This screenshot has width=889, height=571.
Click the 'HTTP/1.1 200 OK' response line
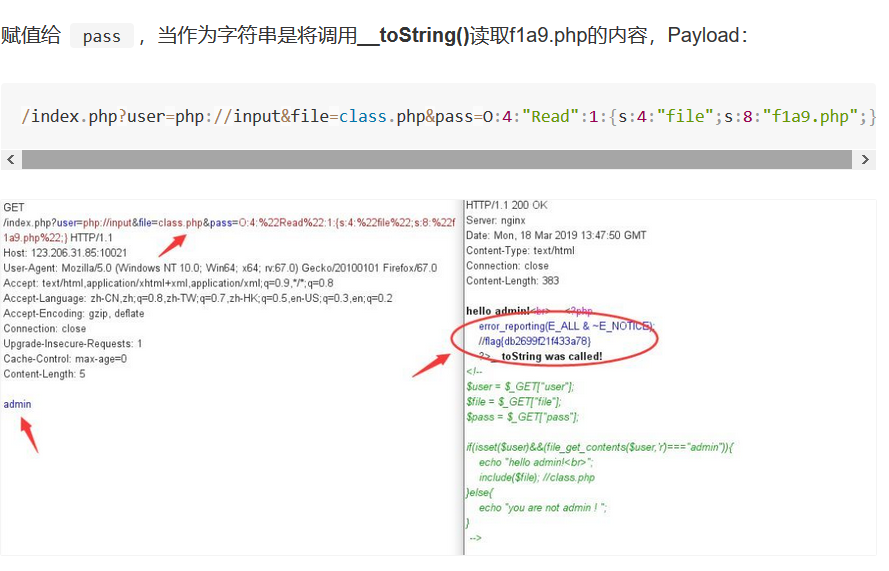pos(507,205)
